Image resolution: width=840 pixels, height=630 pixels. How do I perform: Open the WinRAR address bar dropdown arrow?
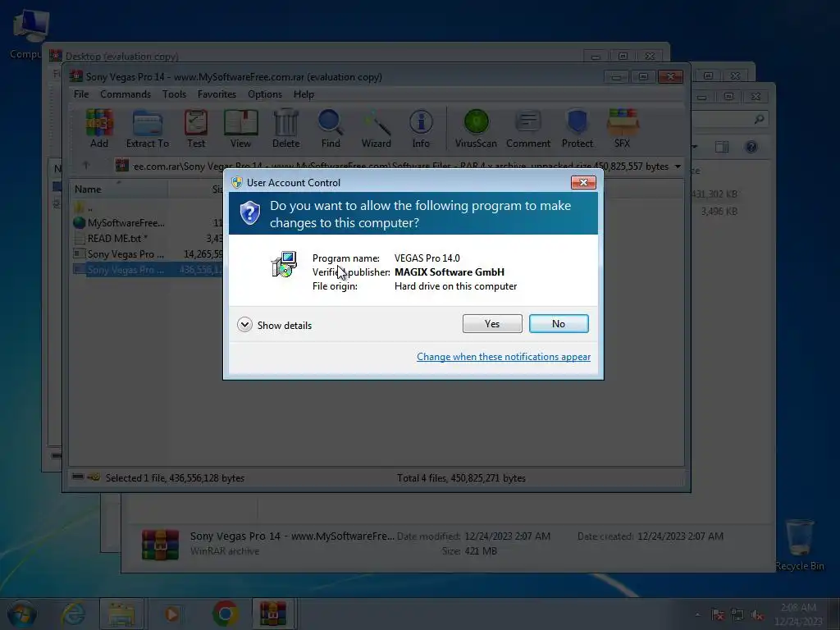[x=677, y=166]
